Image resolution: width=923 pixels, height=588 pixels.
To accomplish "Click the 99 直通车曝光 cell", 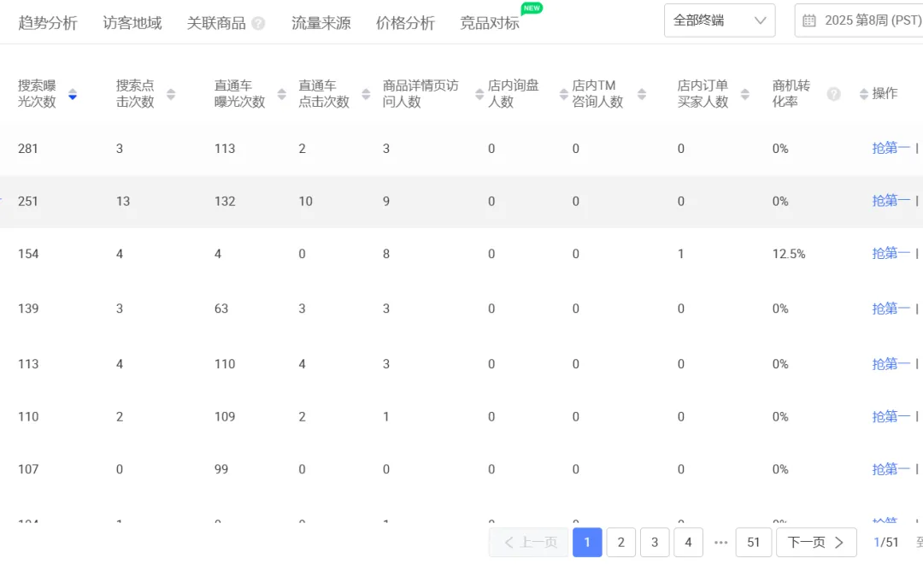I will tap(221, 469).
